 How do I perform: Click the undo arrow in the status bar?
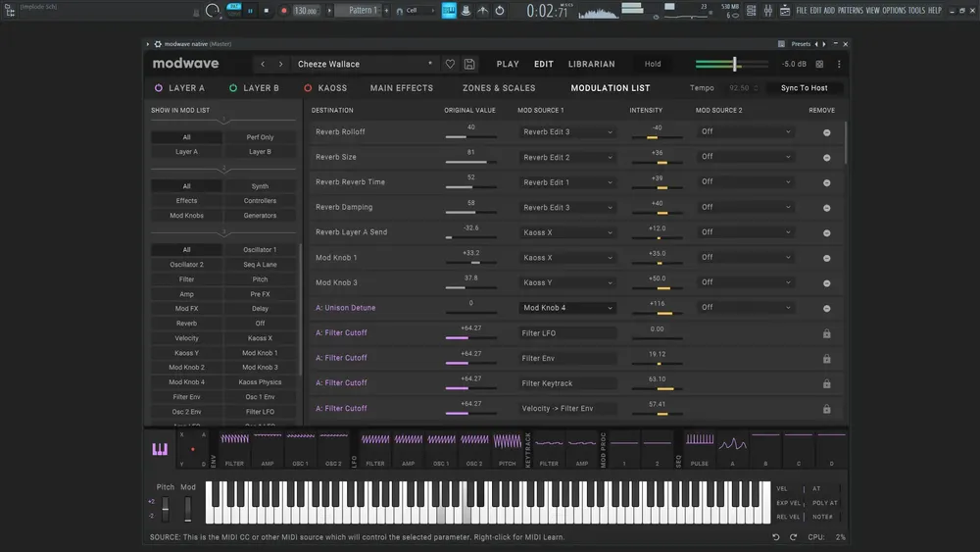pyautogui.click(x=775, y=537)
